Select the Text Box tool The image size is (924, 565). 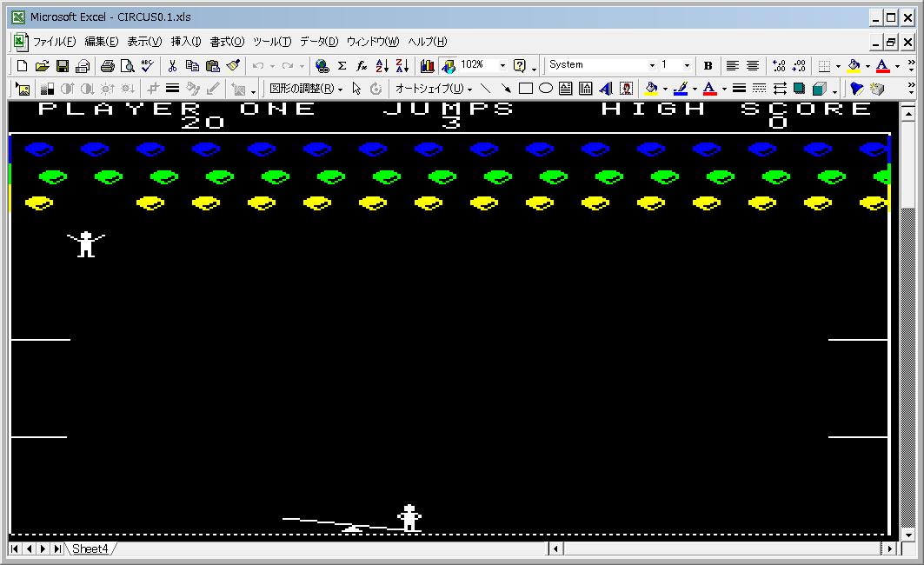(565, 89)
